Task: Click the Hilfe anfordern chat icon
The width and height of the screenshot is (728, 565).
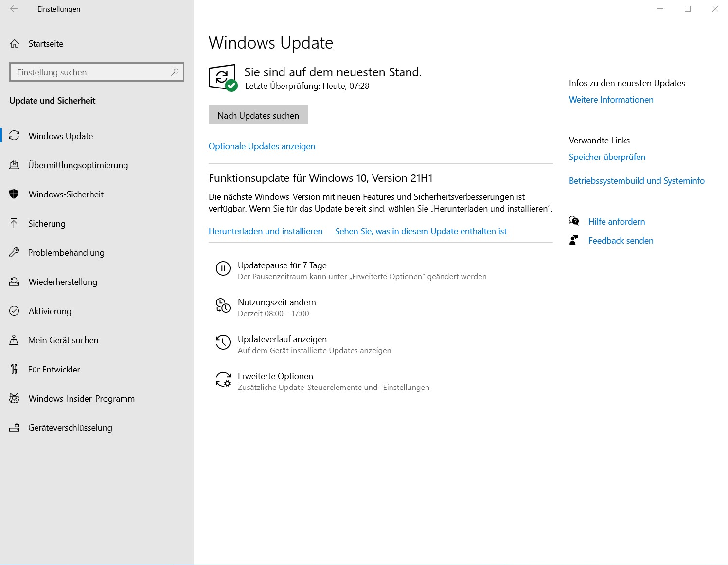Action: click(x=574, y=221)
